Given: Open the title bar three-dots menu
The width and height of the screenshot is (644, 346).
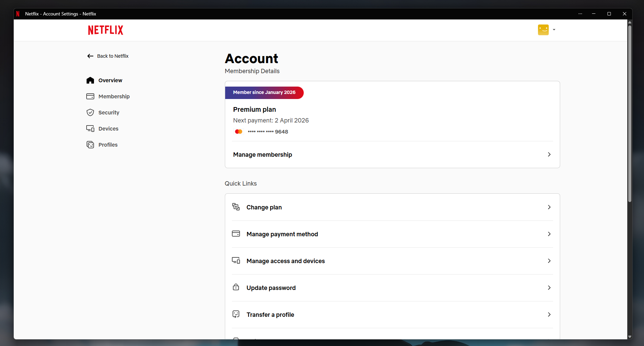Looking at the screenshot, I should 580,14.
